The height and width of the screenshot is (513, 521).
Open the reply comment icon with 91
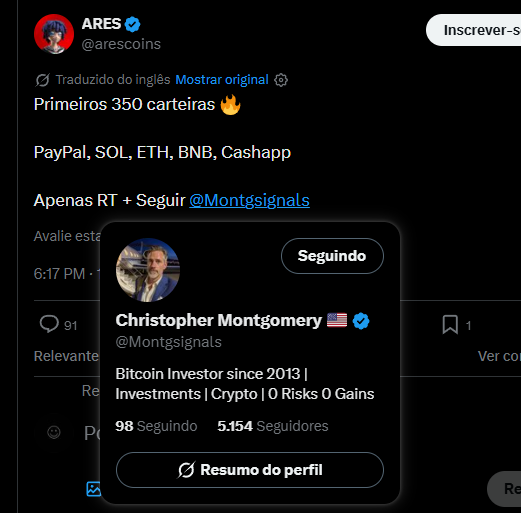pos(49,324)
